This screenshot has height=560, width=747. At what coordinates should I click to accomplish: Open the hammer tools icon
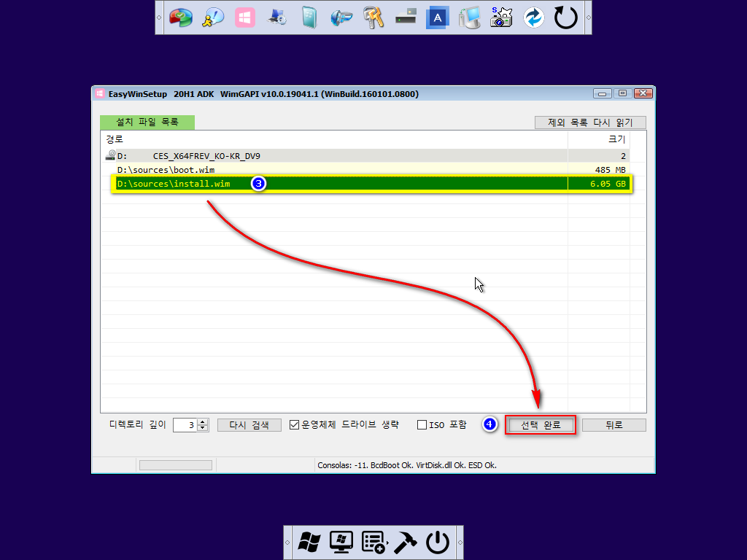[x=406, y=542]
